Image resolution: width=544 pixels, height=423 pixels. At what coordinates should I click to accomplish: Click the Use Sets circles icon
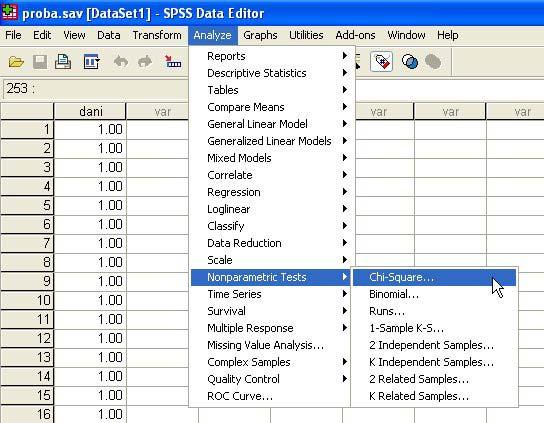[x=410, y=62]
